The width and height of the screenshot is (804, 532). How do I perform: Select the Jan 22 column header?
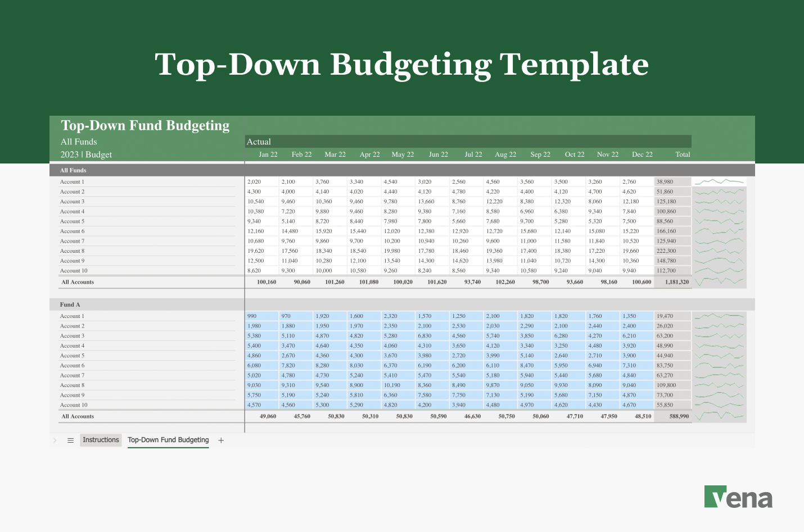(268, 154)
